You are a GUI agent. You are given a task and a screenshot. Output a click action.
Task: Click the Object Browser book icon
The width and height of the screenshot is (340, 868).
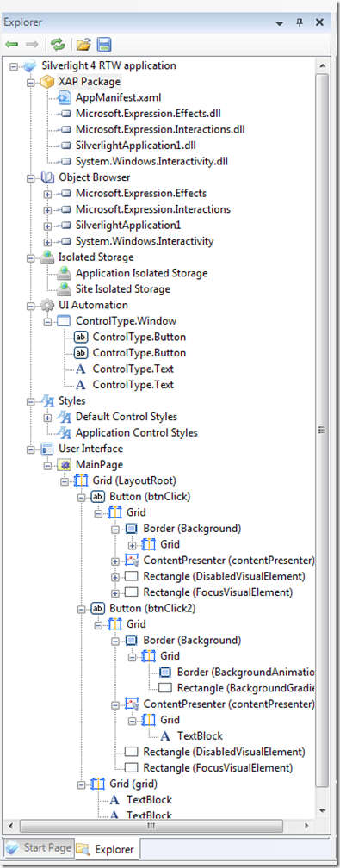tap(48, 177)
